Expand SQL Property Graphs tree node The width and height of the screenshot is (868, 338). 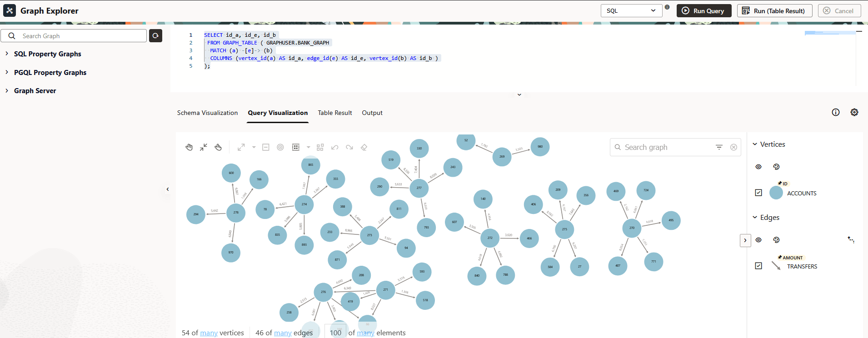(x=7, y=54)
